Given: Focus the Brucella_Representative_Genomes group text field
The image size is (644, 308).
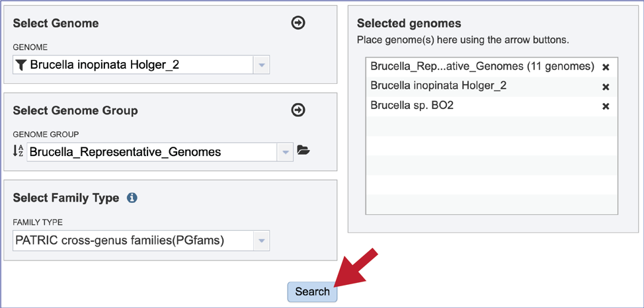Looking at the screenshot, I should click(x=151, y=152).
